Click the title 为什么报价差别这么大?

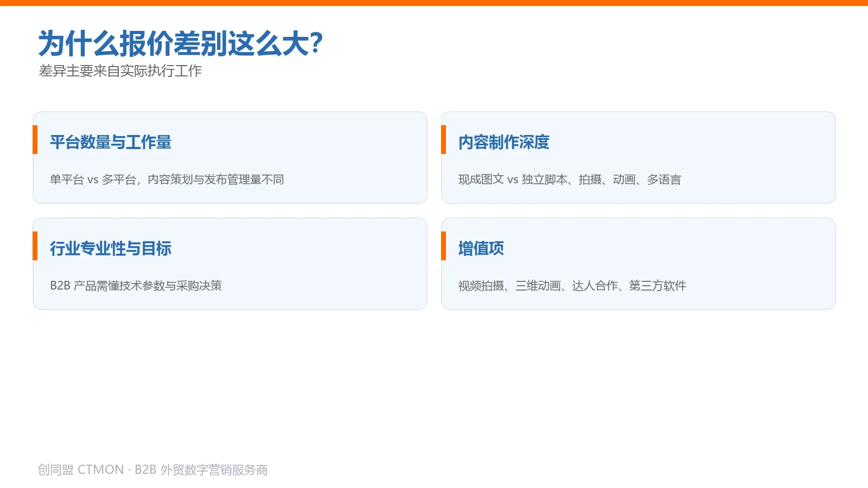coord(180,43)
